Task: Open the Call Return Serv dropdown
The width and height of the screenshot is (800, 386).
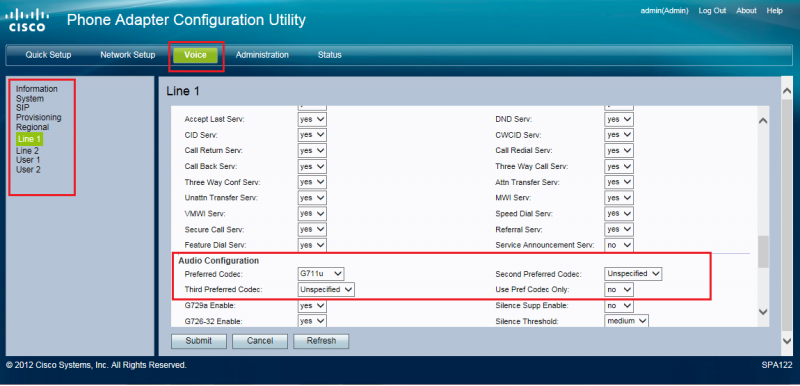Action: coord(312,151)
